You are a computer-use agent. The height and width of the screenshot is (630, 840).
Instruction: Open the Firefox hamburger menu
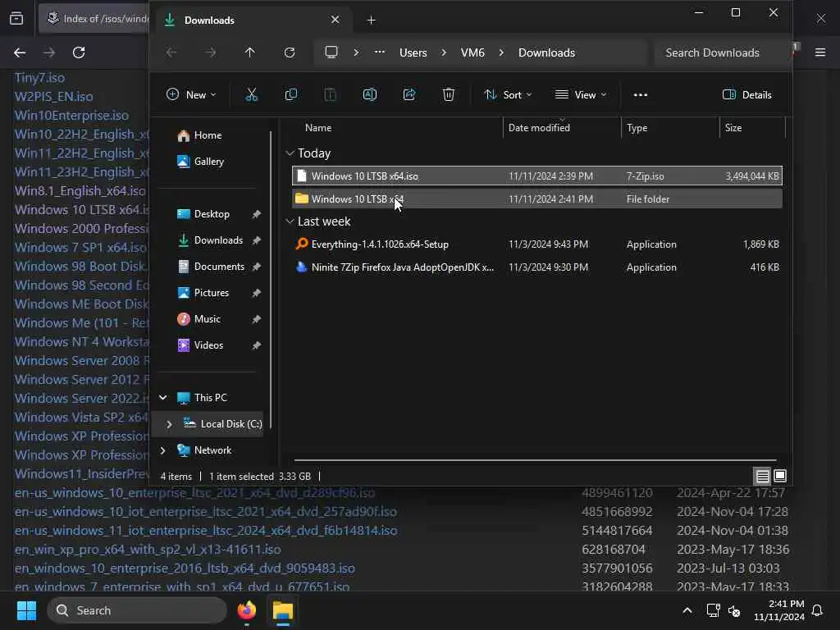[820, 52]
